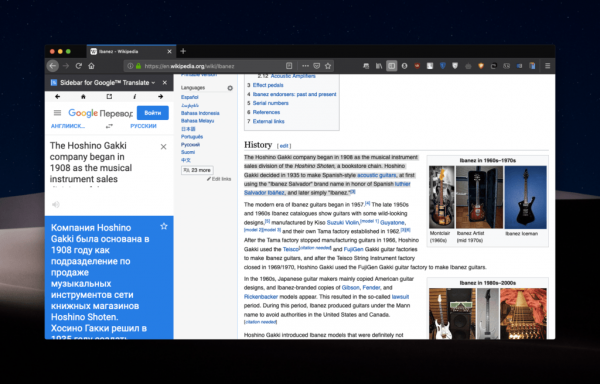Star the translation to save it
600x384 pixels.
pos(164,226)
